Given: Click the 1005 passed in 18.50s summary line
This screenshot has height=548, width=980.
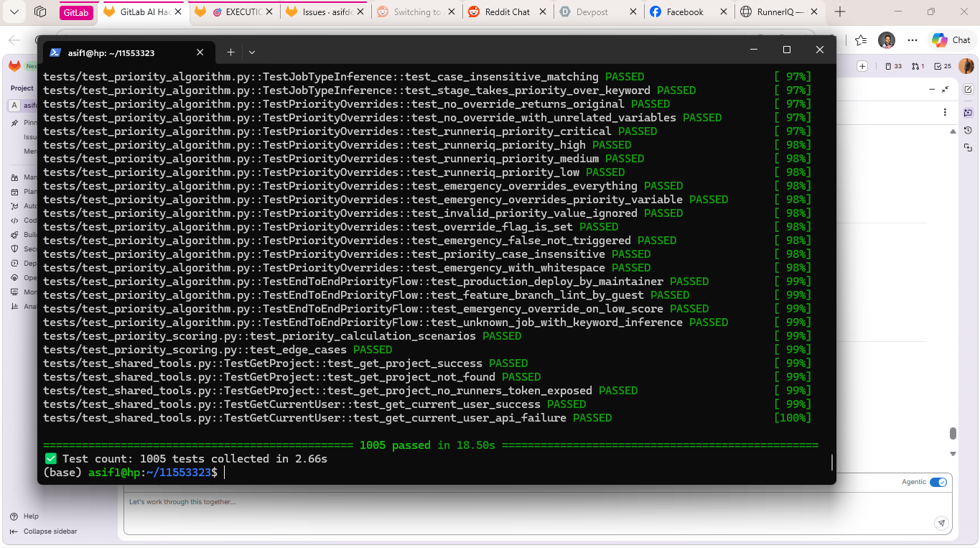Looking at the screenshot, I should tap(431, 445).
